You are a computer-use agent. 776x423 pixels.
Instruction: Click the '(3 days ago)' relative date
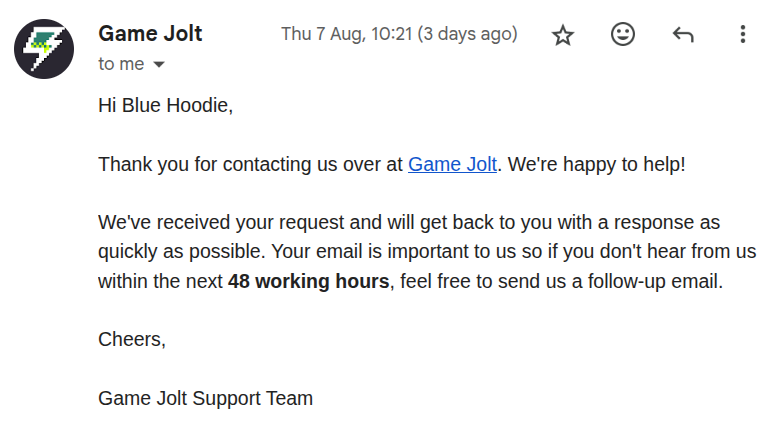(467, 34)
